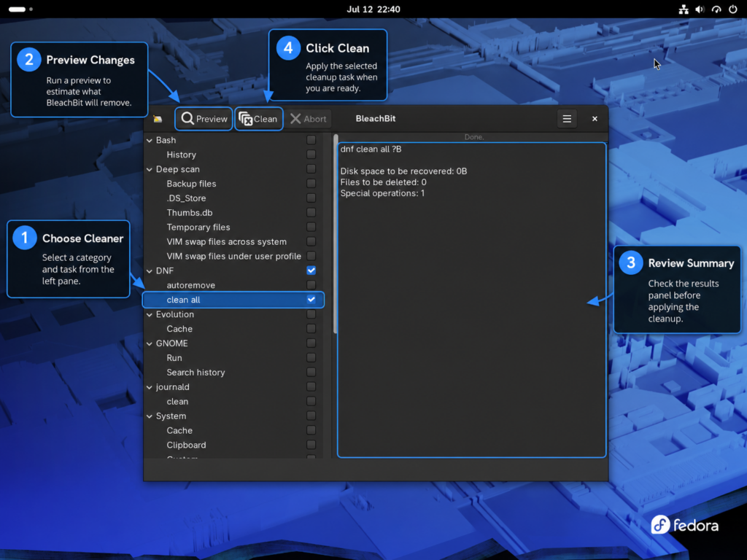Collapse the System category
The image size is (747, 560).
click(150, 416)
